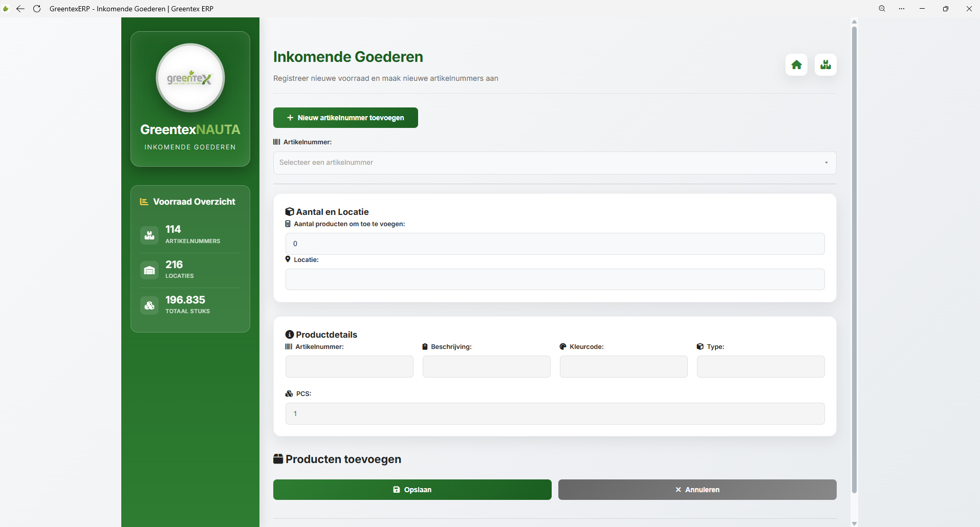Click the barcode icon beside Artikelnummer label
This screenshot has width=980, height=527.
277,142
